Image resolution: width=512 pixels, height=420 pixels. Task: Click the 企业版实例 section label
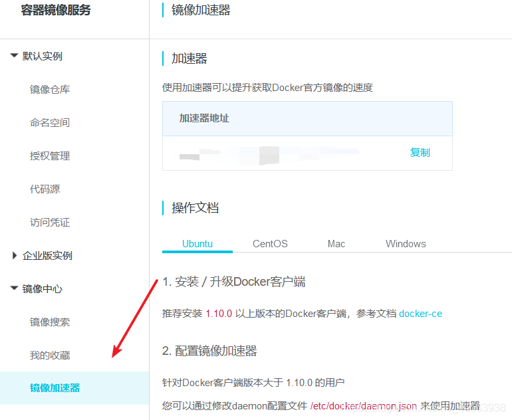point(47,256)
